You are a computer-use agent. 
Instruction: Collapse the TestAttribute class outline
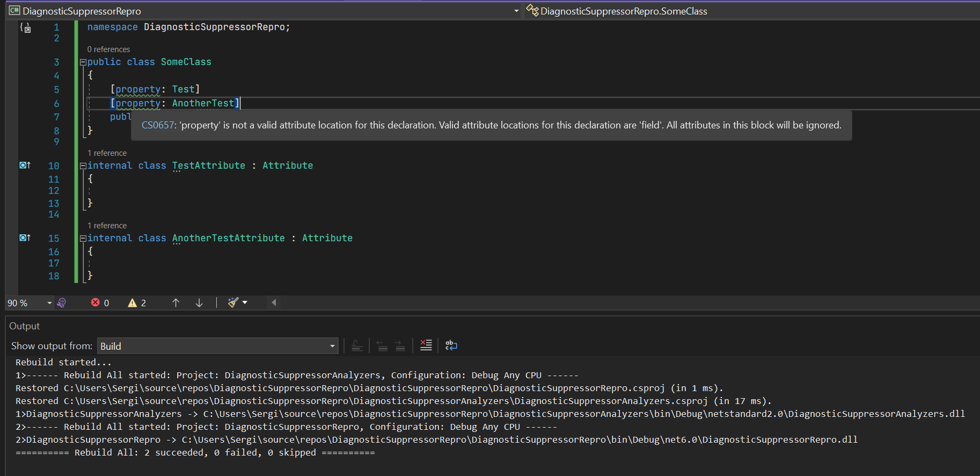(83, 166)
